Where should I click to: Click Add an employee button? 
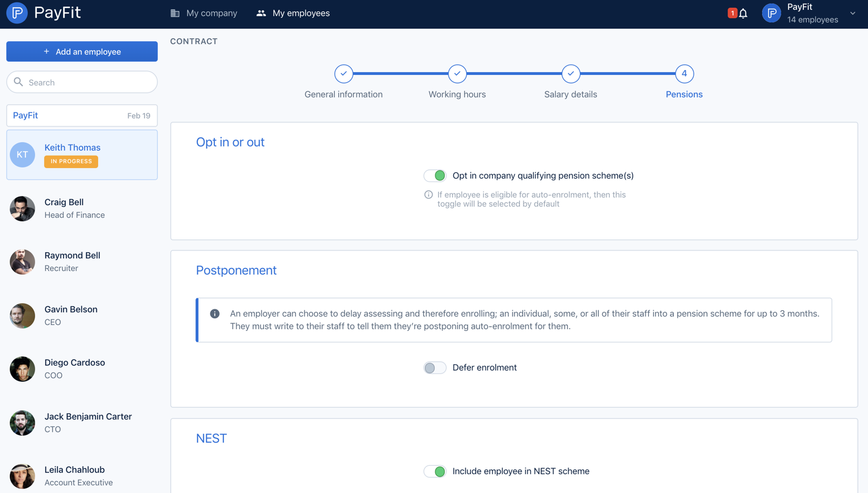point(82,51)
